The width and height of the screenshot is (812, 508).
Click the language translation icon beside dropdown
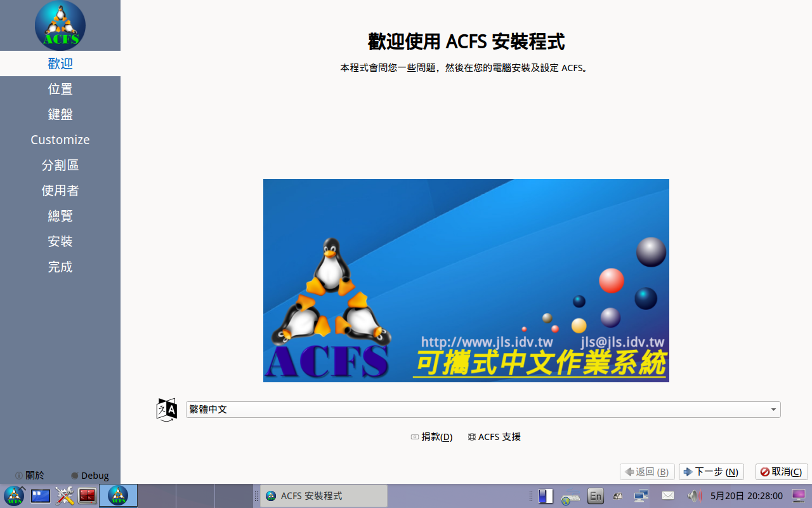167,410
